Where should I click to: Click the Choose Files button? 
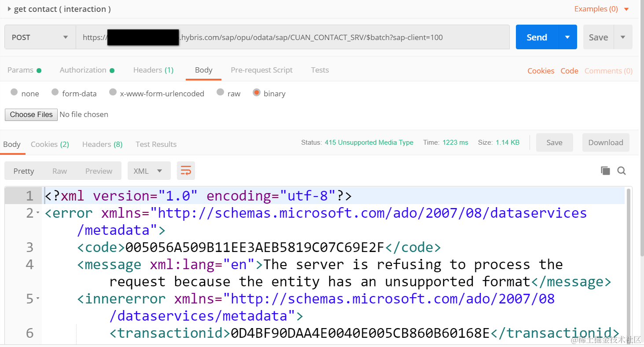[31, 114]
